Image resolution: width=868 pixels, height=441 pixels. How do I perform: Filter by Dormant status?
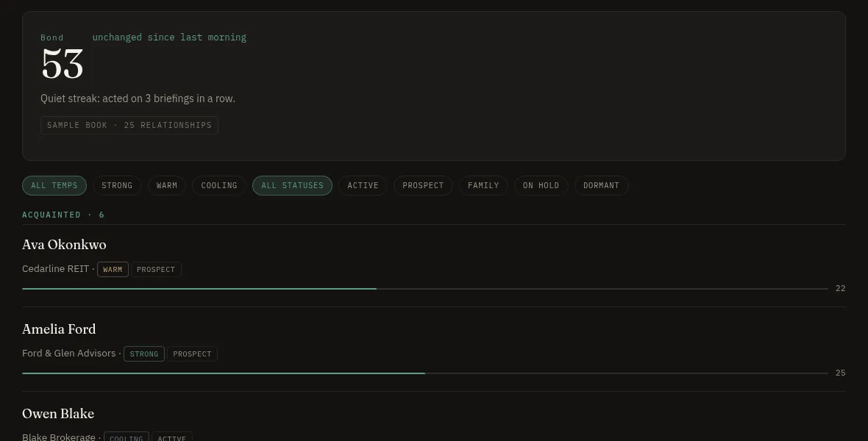[601, 185]
